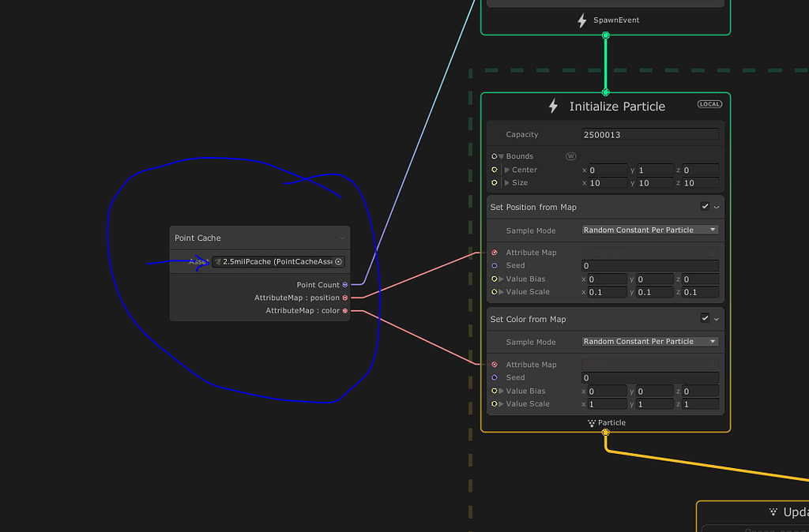
Task: Open the Point Cache asset object picker circle
Action: [x=338, y=261]
